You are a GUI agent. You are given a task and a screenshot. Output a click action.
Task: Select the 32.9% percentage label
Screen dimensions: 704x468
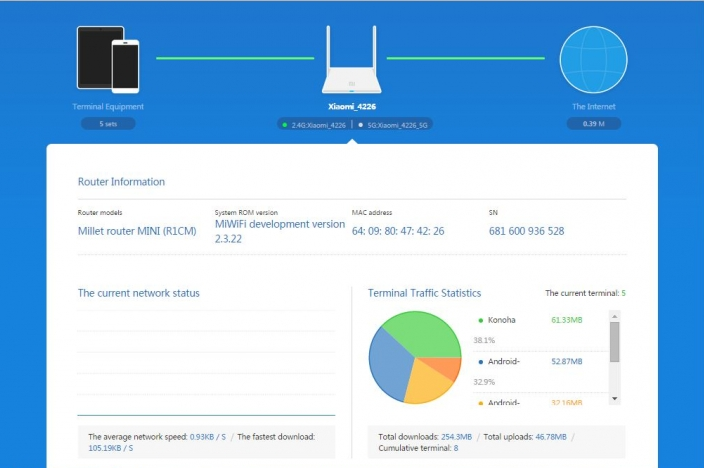pyautogui.click(x=484, y=382)
